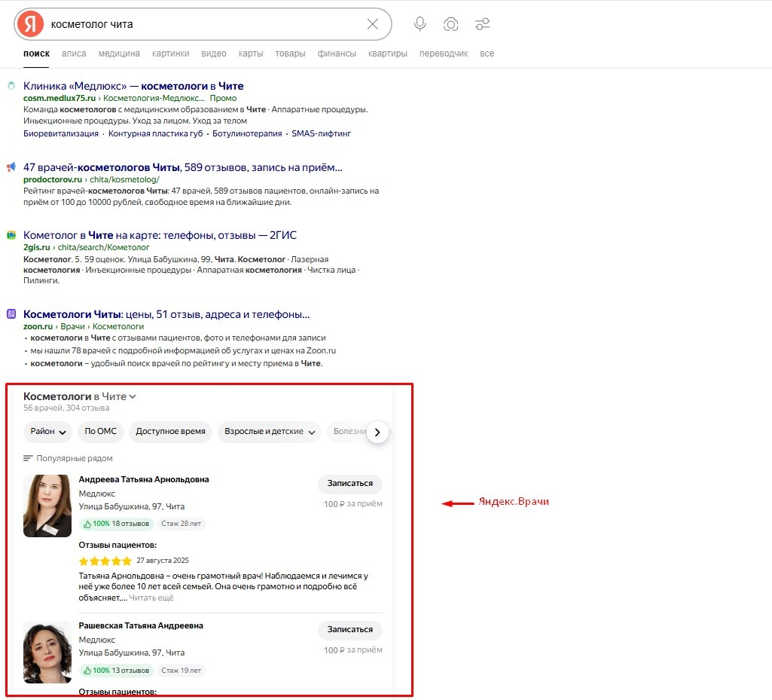Image resolution: width=772 pixels, height=700 pixels.
Task: Click Медлюкс clinic under Андреева
Action: [x=97, y=494]
